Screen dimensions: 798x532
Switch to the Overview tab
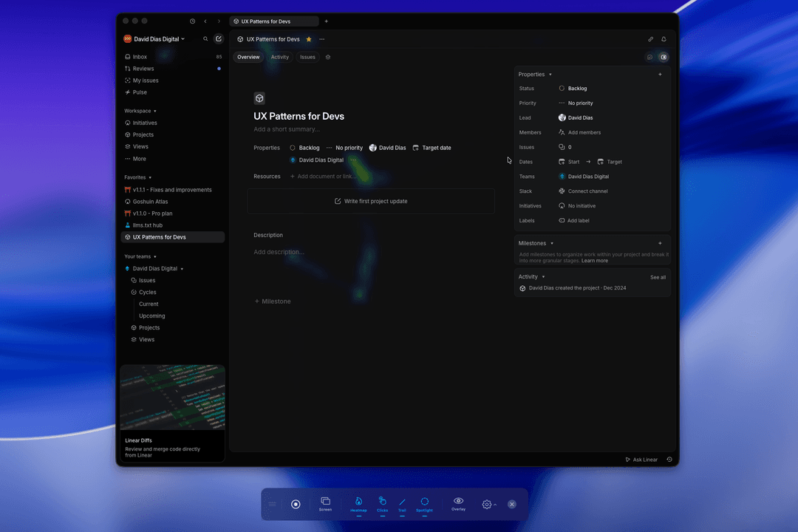tap(248, 57)
